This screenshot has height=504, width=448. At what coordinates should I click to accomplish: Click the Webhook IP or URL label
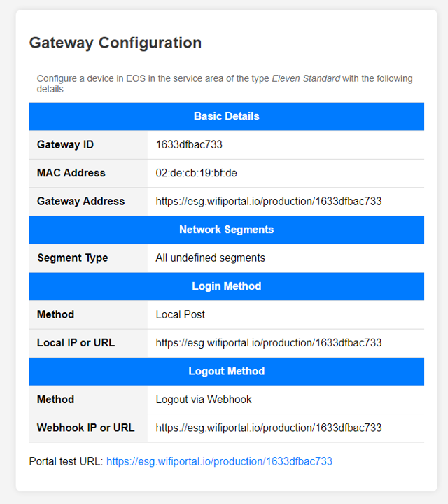tap(86, 428)
